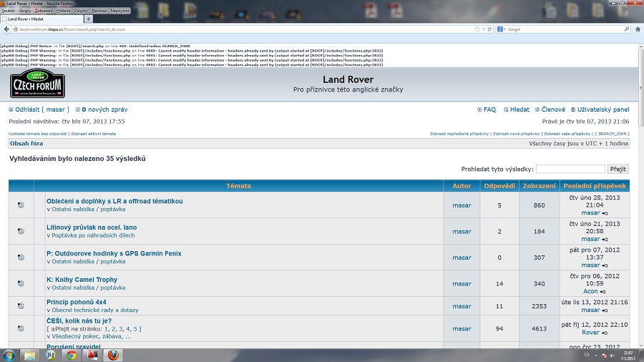
Task: Reload the page using the refresh icon
Action: point(489,29)
